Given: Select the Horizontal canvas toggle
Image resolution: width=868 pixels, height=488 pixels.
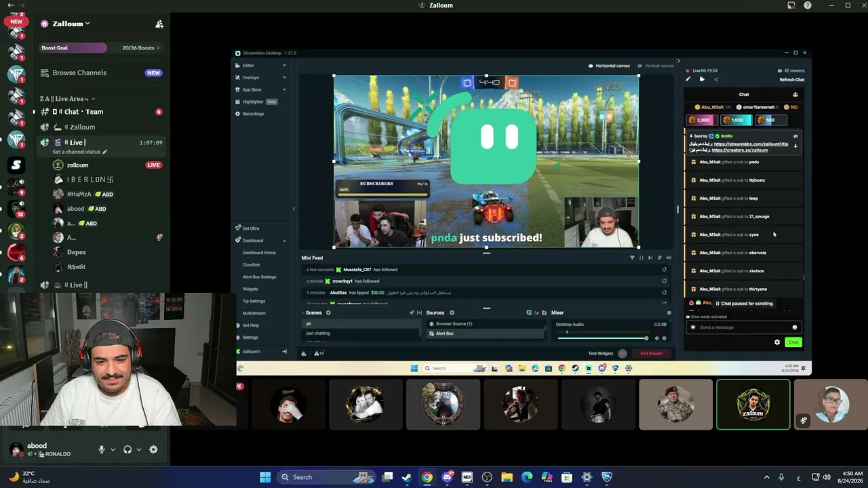Looking at the screenshot, I should [609, 66].
